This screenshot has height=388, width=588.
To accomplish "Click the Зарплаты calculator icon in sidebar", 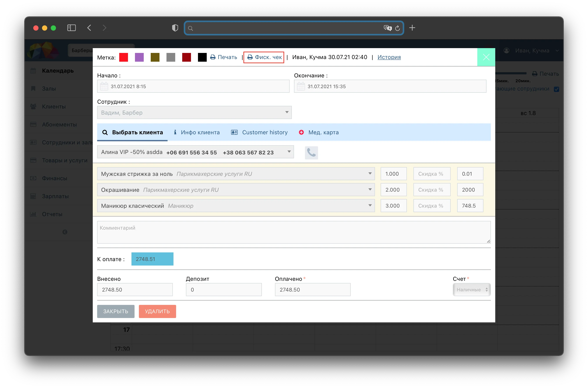I will [x=33, y=196].
